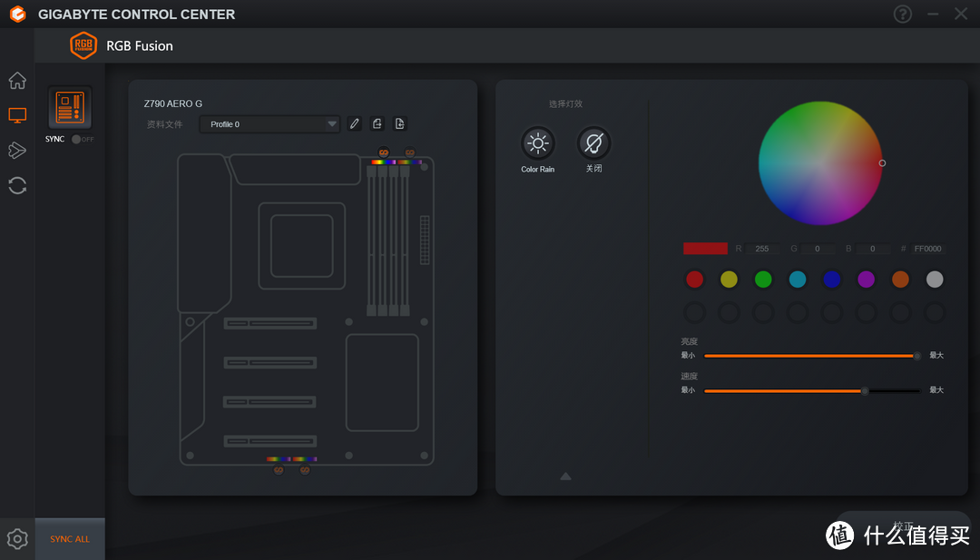Screen dimensions: 980x560
Task: Click the RGB Fusion logo icon
Action: 83,45
